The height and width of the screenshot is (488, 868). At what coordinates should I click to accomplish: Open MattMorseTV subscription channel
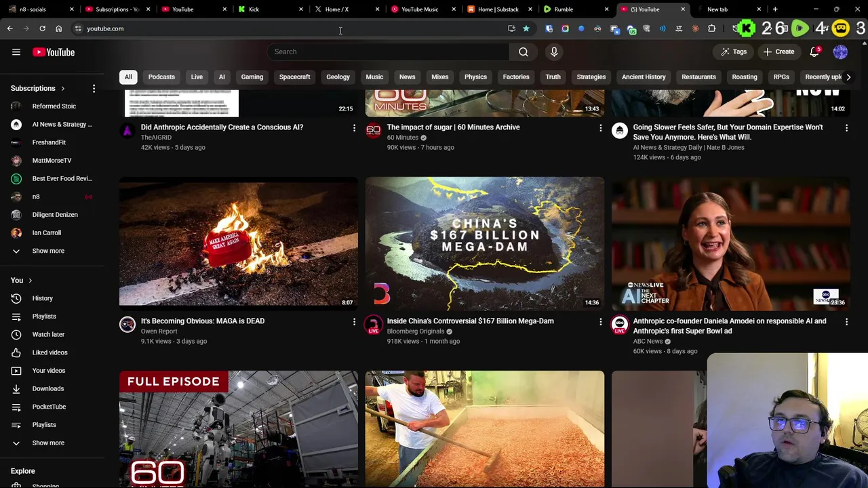[x=52, y=161]
